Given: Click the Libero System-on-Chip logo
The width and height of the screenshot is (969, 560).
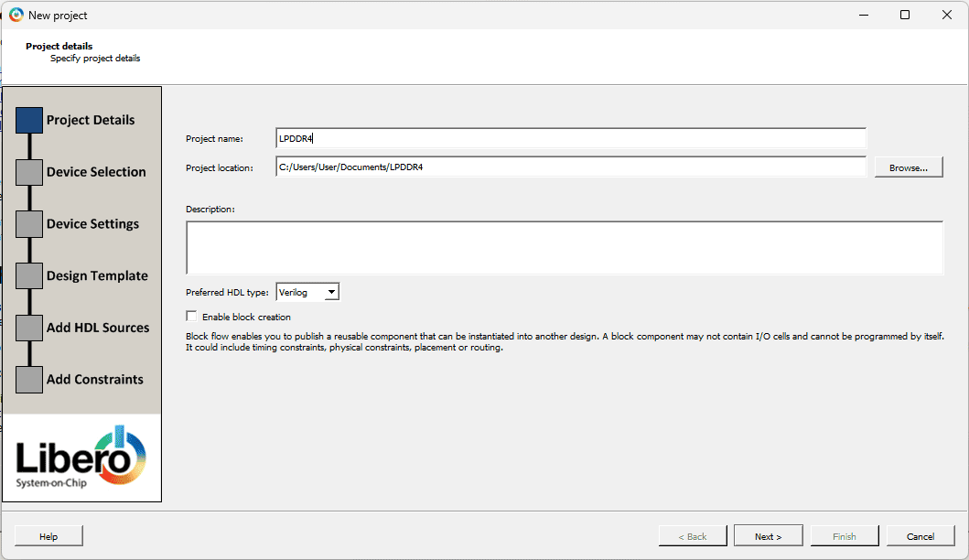Looking at the screenshot, I should point(81,457).
